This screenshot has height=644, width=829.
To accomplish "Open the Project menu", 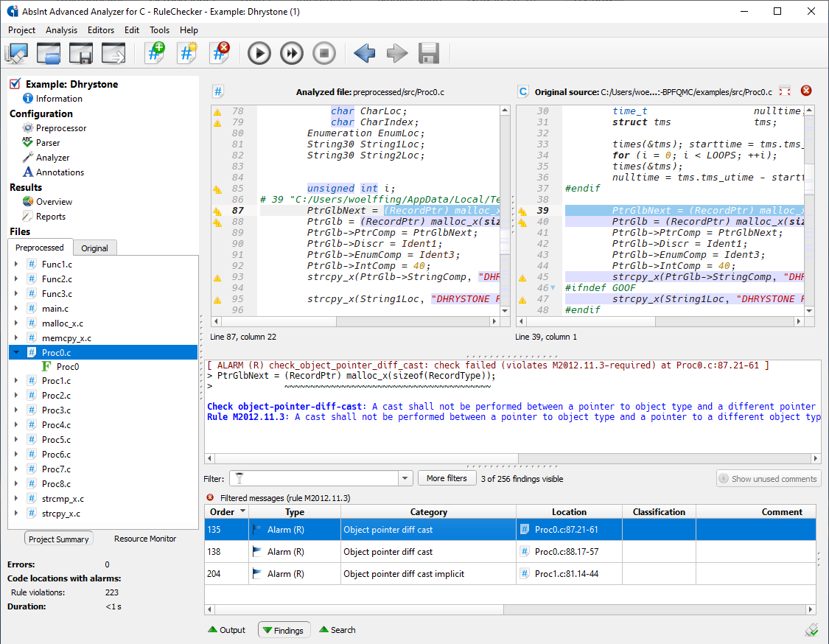I will pyautogui.click(x=21, y=30).
